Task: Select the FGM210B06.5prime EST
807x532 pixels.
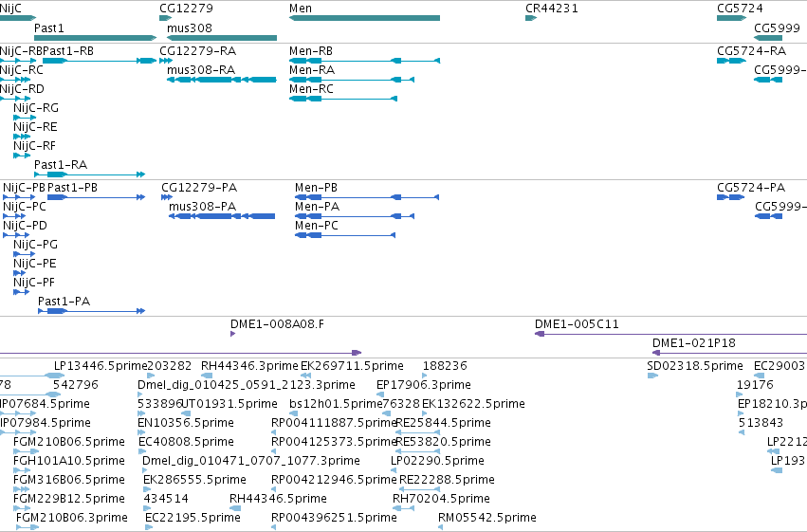Action: pyautogui.click(x=27, y=451)
